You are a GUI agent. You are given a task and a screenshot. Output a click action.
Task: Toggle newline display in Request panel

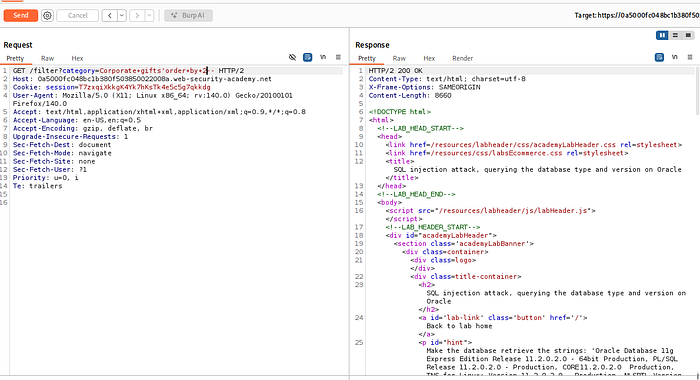click(323, 57)
